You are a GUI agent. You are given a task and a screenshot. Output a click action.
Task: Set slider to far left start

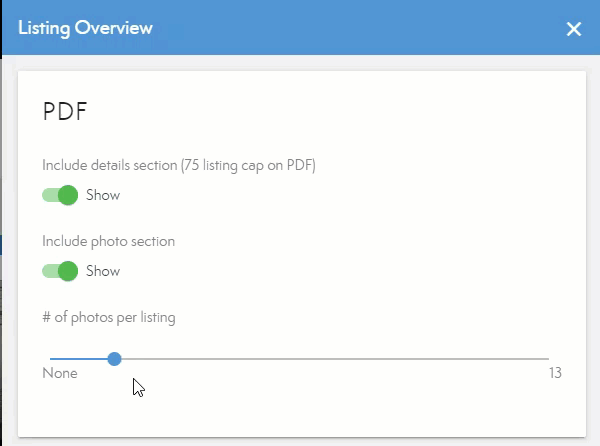[51, 358]
